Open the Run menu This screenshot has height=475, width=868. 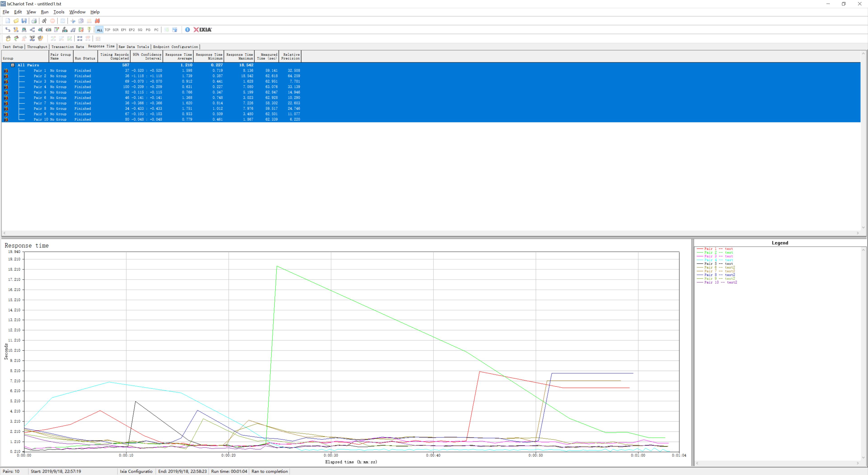click(x=45, y=12)
